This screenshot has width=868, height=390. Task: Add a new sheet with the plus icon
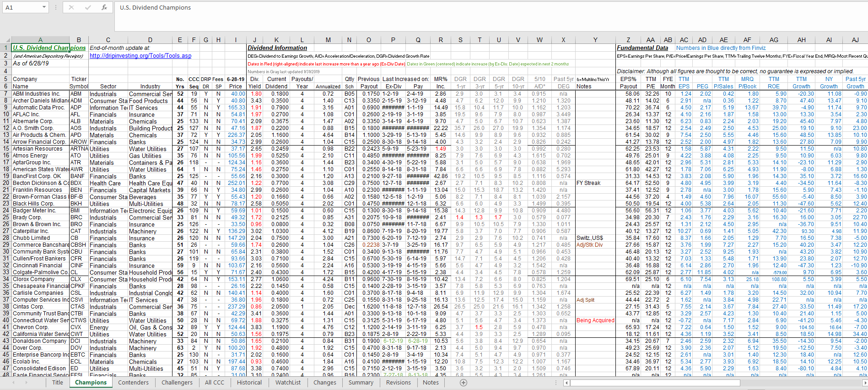click(x=463, y=383)
